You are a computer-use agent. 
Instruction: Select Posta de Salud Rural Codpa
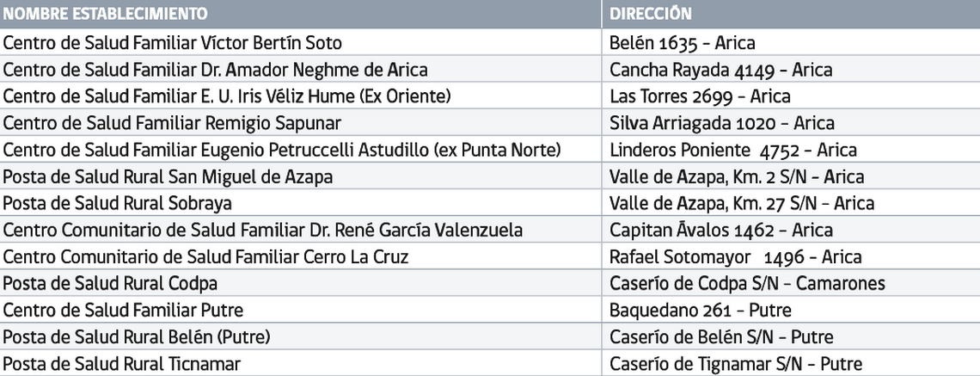pos(111,283)
